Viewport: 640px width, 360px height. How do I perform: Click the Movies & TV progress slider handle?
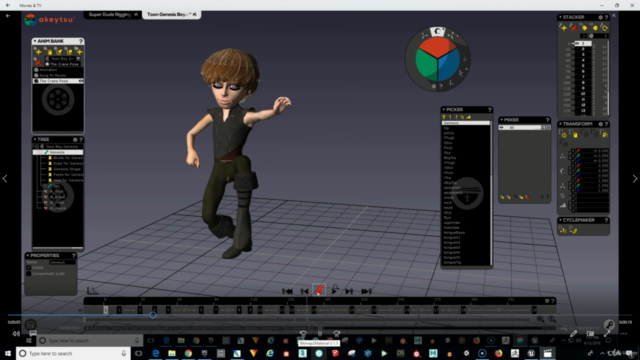click(x=153, y=315)
